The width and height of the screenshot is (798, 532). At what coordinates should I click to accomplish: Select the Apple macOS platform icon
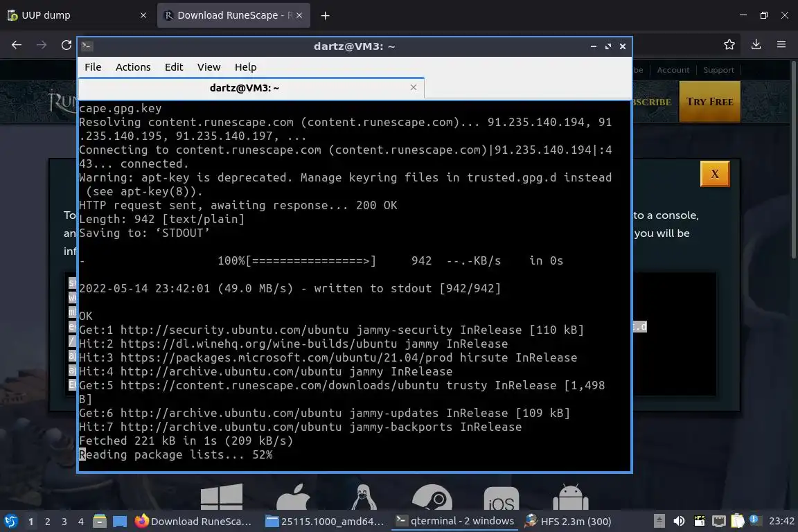click(293, 497)
